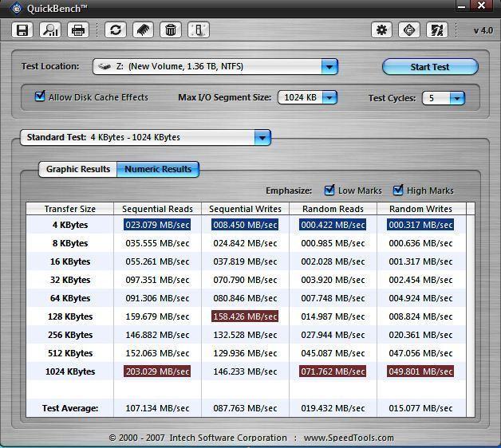The height and width of the screenshot is (448, 501).
Task: Switch to the Graphic Results tab
Action: tap(77, 169)
